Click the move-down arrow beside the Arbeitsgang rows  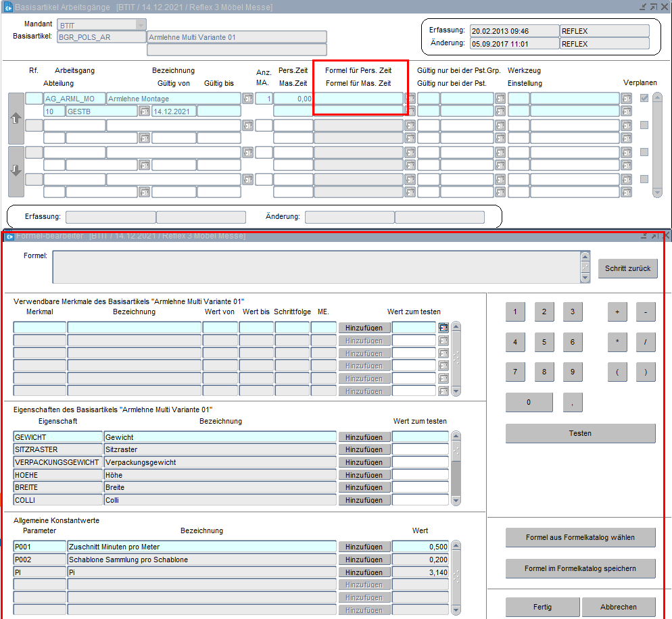click(x=16, y=171)
